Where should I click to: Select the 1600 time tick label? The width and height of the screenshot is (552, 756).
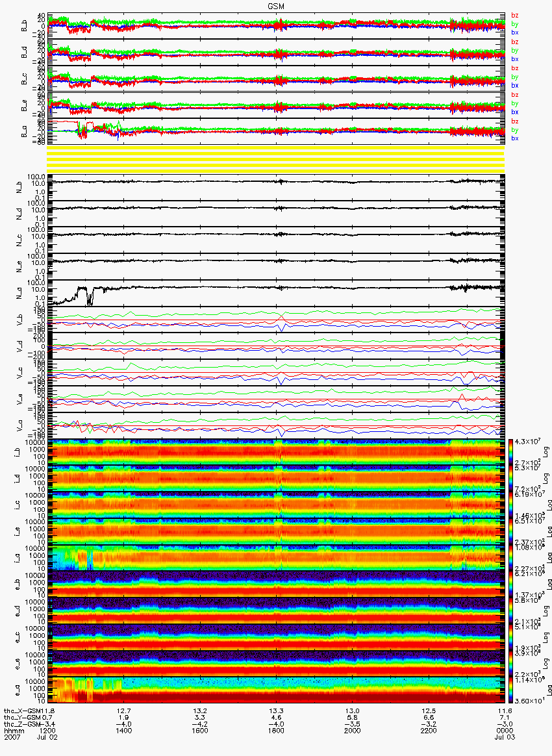pyautogui.click(x=200, y=731)
